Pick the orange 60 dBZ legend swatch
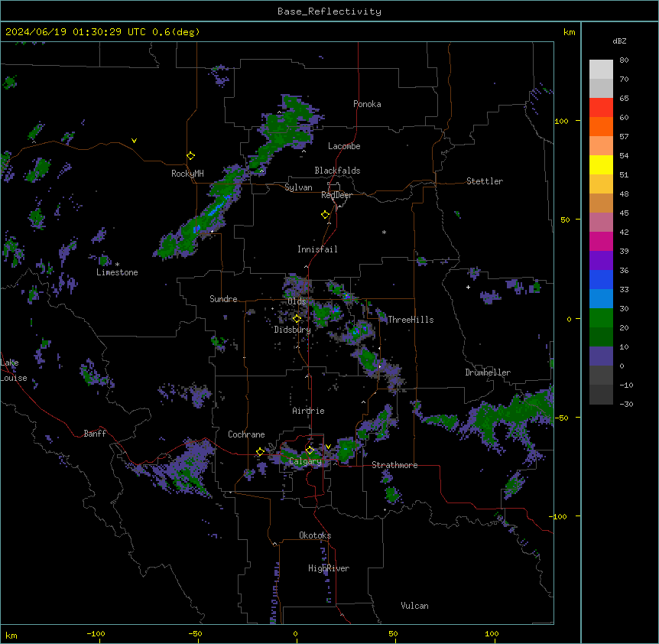This screenshot has width=659, height=644. [601, 126]
